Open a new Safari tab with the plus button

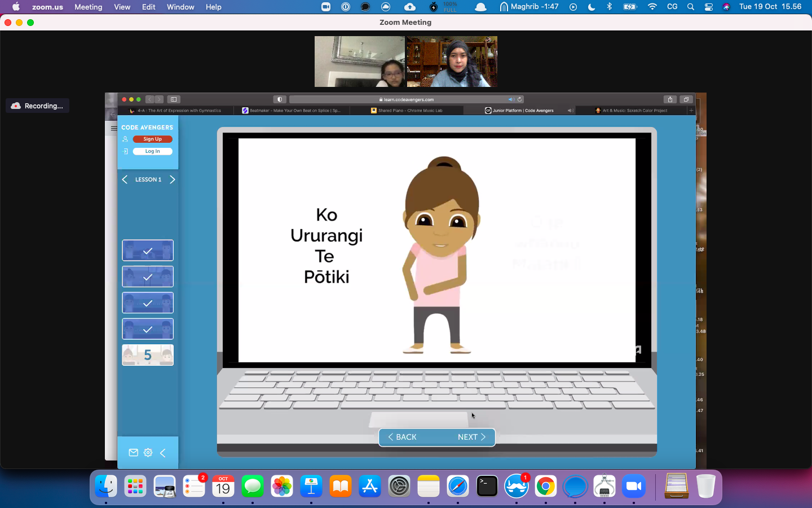click(x=691, y=111)
